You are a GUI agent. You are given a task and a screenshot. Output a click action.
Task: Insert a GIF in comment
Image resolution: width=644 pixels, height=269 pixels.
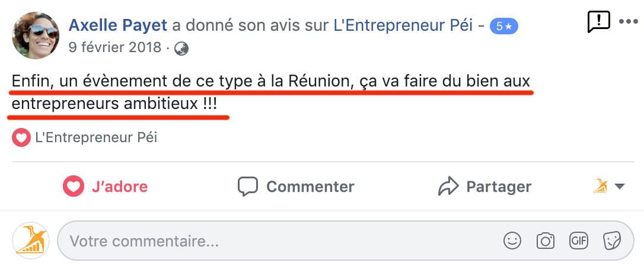[x=578, y=241]
